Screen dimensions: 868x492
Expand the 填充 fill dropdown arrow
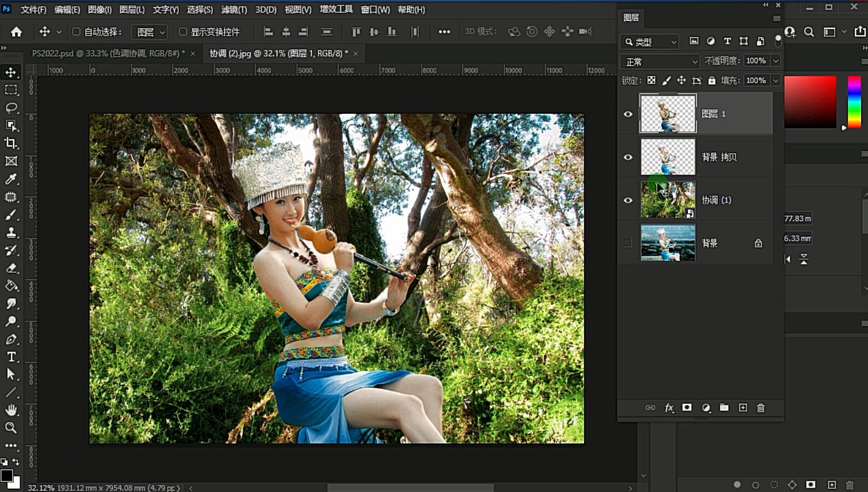(776, 80)
